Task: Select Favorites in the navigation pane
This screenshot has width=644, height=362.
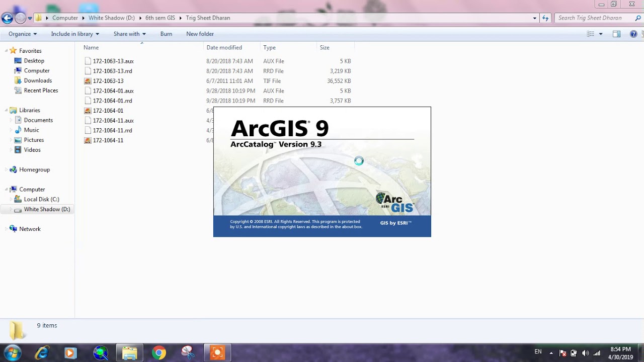Action: pyautogui.click(x=30, y=51)
